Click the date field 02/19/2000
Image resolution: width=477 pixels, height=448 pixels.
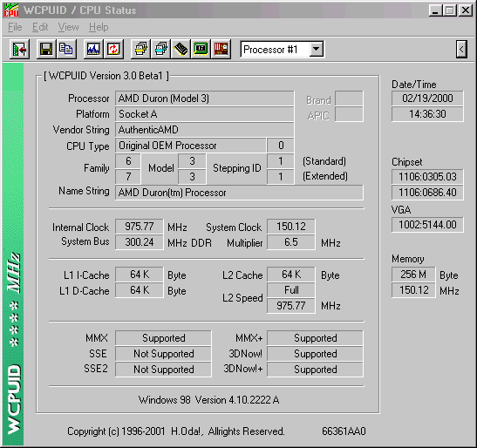click(x=427, y=98)
